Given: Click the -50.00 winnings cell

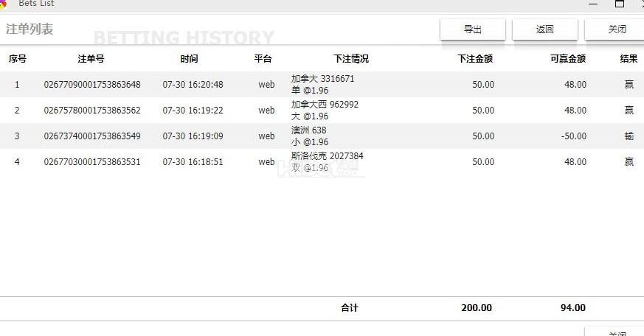Looking at the screenshot, I should pyautogui.click(x=572, y=136).
